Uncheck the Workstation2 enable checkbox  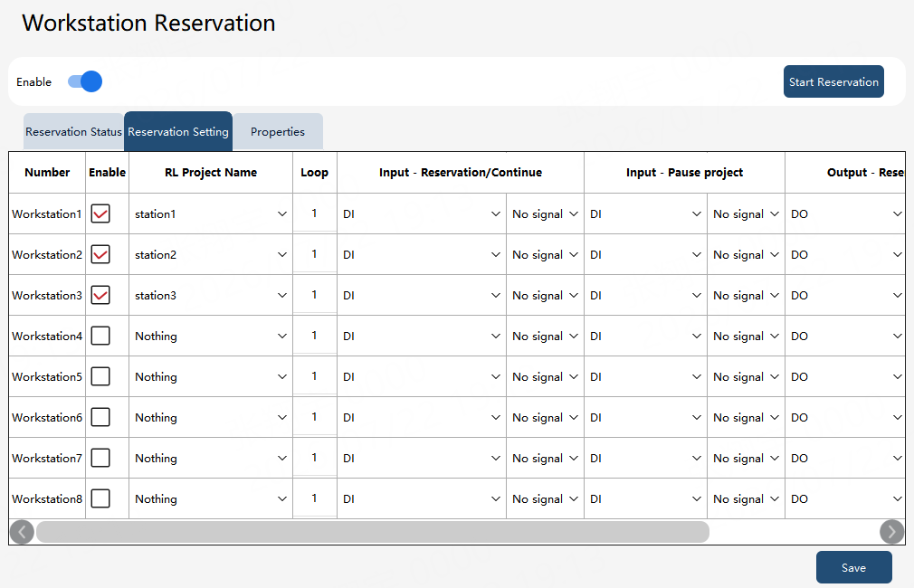pos(100,254)
